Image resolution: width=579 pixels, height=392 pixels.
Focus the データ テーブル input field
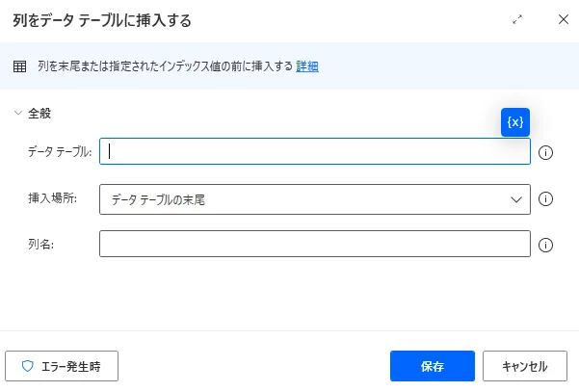314,151
